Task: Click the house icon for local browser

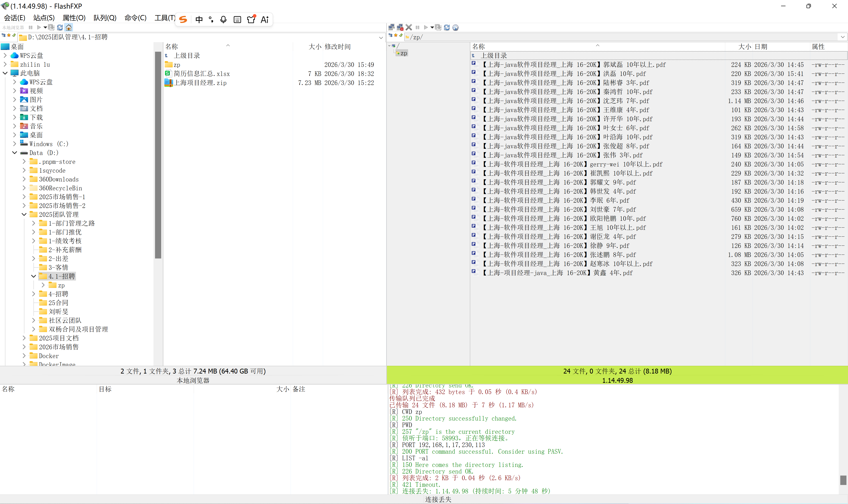Action: (x=69, y=27)
